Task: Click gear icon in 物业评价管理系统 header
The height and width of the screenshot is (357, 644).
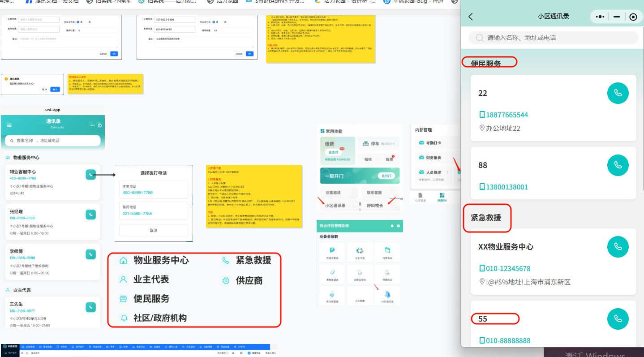Action: (x=398, y=226)
